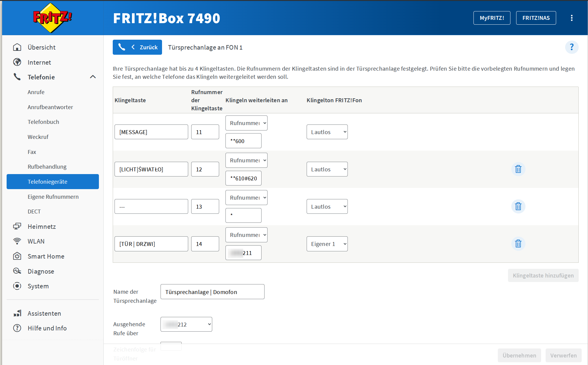Go to Heimnetz menu
This screenshot has height=365, width=588.
tap(42, 226)
